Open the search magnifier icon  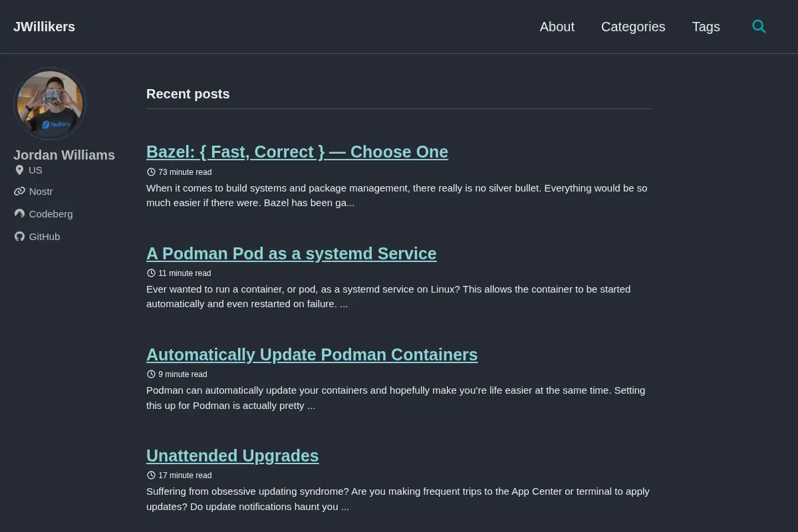[759, 27]
